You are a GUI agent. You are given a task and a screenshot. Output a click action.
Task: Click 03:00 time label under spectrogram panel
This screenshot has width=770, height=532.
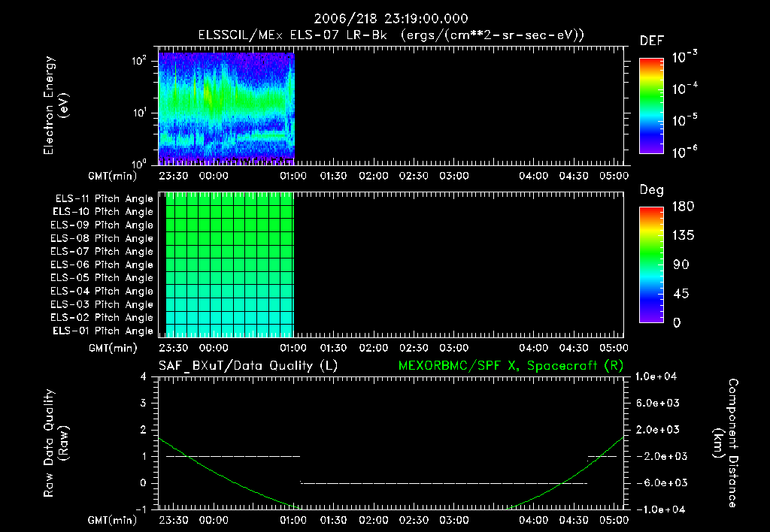pos(453,176)
